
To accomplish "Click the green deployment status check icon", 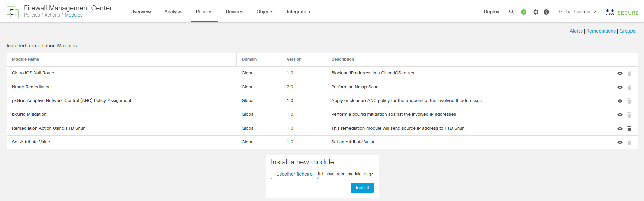I will point(523,12).
